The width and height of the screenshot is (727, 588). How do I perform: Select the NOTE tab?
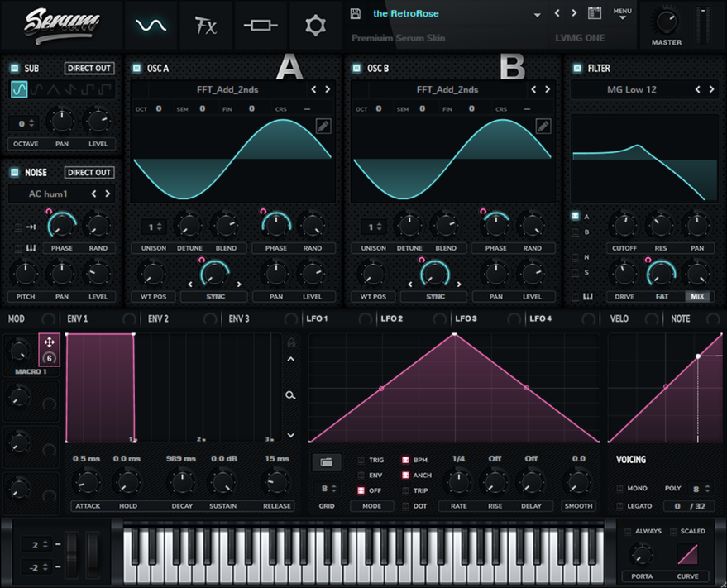click(x=680, y=318)
